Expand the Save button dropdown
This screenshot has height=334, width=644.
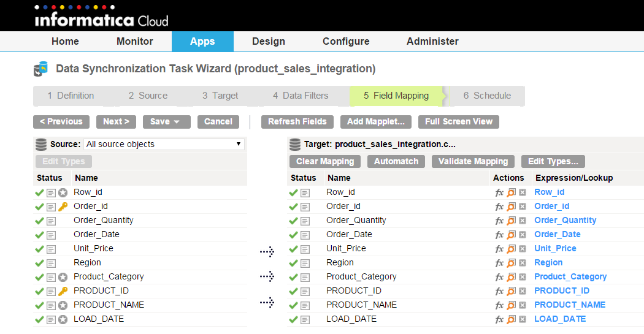177,122
